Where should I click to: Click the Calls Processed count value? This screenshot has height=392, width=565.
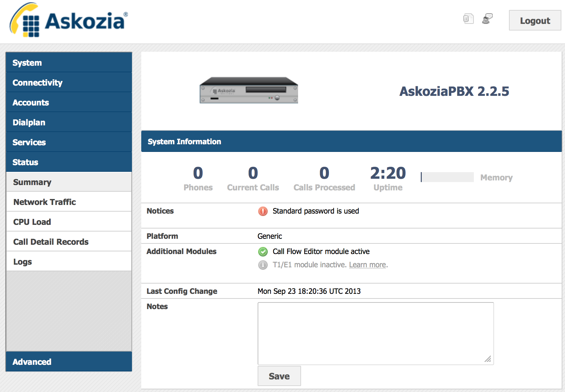[324, 173]
